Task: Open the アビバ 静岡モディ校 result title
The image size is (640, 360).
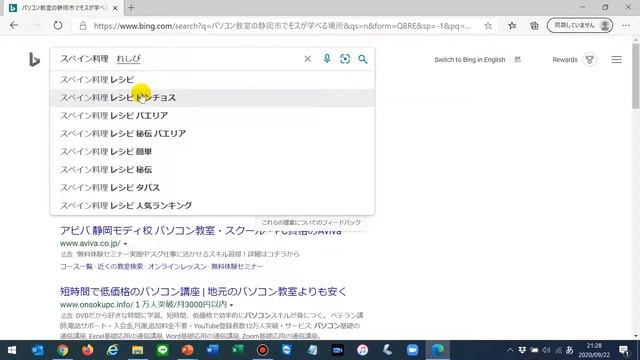Action: (200, 231)
